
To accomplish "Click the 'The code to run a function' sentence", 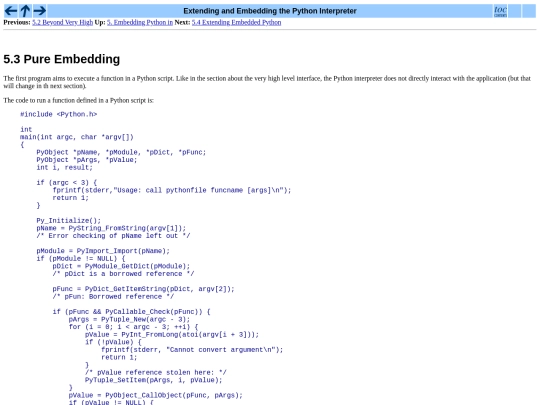I will tap(79, 101).
